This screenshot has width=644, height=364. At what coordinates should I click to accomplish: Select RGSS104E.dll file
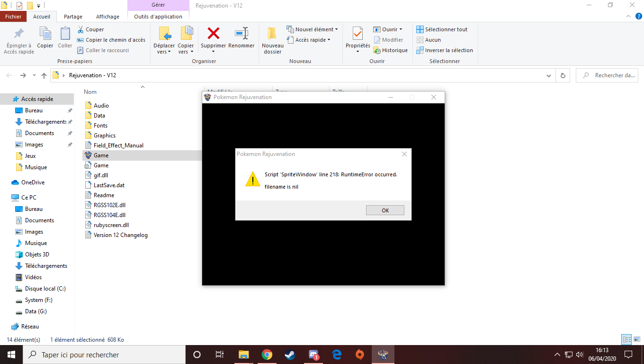click(109, 215)
